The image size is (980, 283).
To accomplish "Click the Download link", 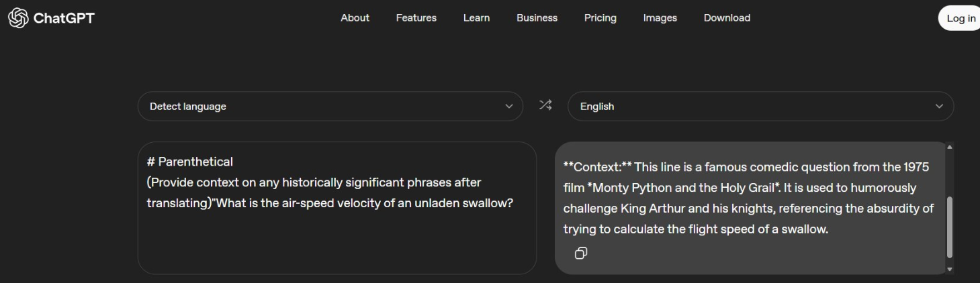I will (x=727, y=18).
